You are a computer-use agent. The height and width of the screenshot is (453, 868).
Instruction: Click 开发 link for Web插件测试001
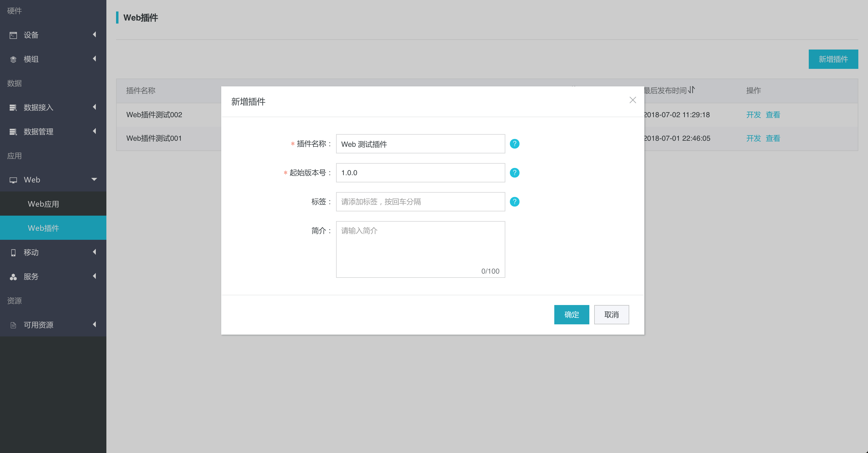click(753, 138)
